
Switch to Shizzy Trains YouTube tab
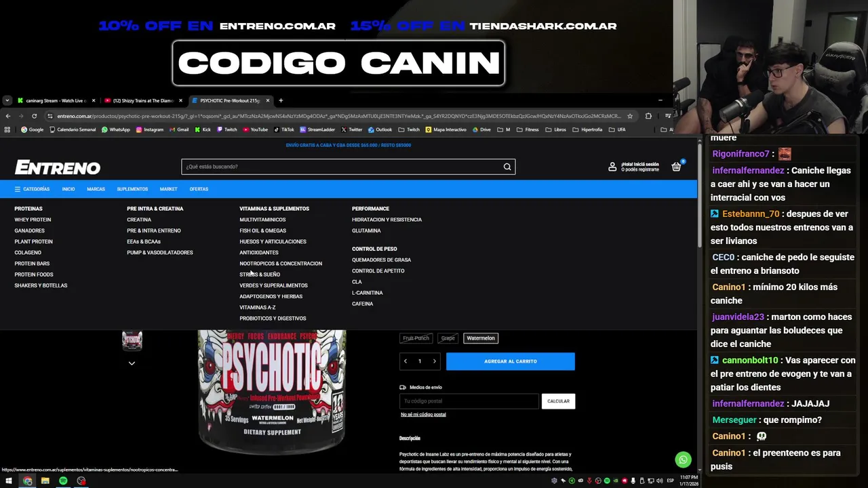[x=143, y=100]
